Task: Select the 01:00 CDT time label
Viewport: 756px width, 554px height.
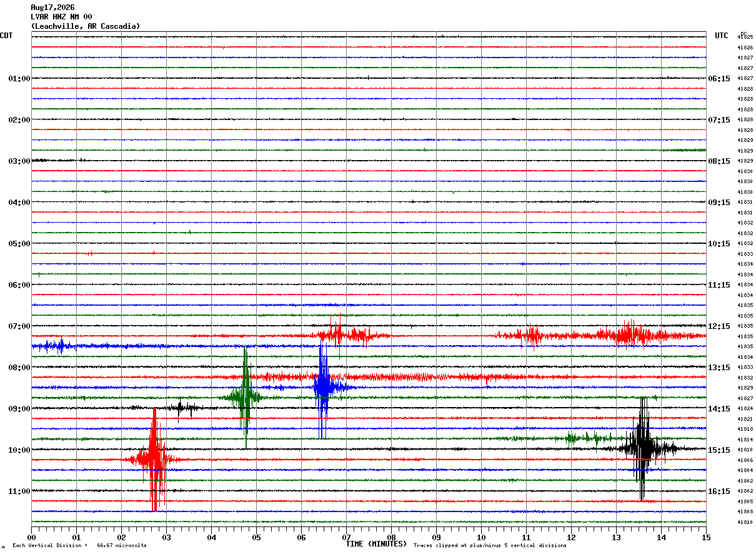Action: point(19,79)
